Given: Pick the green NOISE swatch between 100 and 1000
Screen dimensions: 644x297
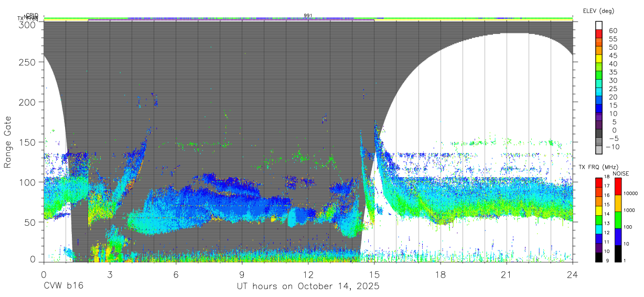Looking at the screenshot, I should click(618, 220).
